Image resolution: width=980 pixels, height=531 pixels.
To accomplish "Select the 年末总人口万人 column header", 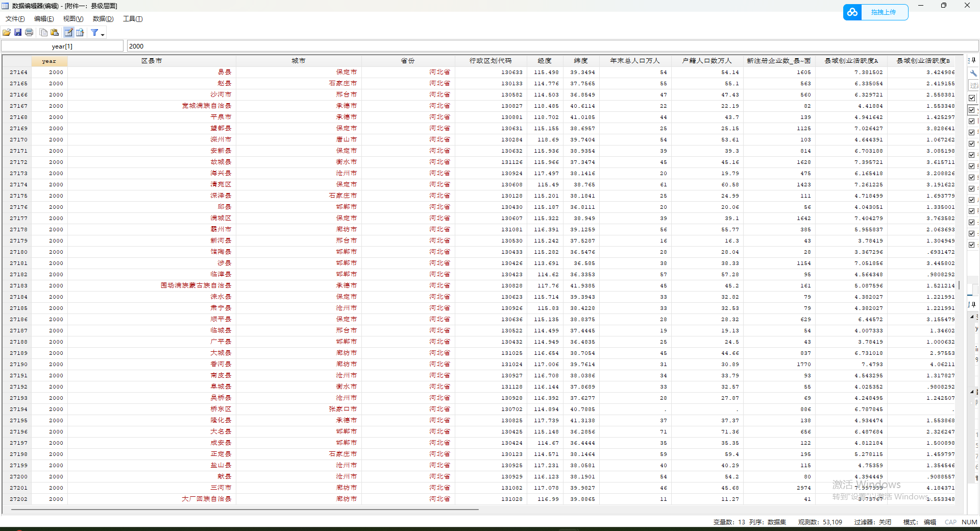I will (x=635, y=61).
